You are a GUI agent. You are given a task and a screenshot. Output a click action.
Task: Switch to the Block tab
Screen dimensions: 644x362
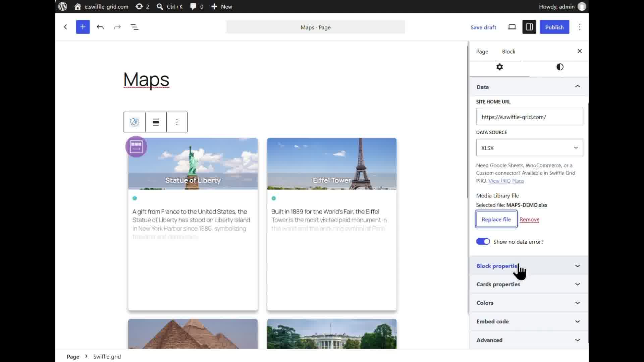coord(508,52)
